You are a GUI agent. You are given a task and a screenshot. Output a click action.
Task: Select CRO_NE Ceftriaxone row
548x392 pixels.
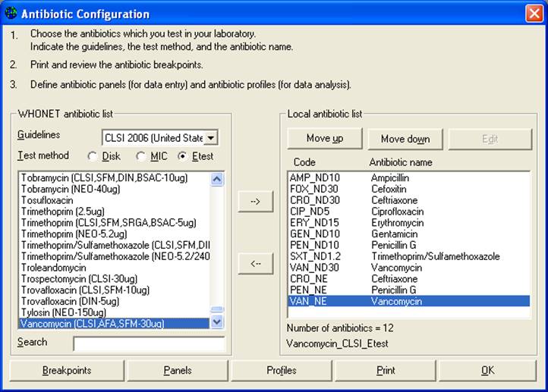point(409,278)
